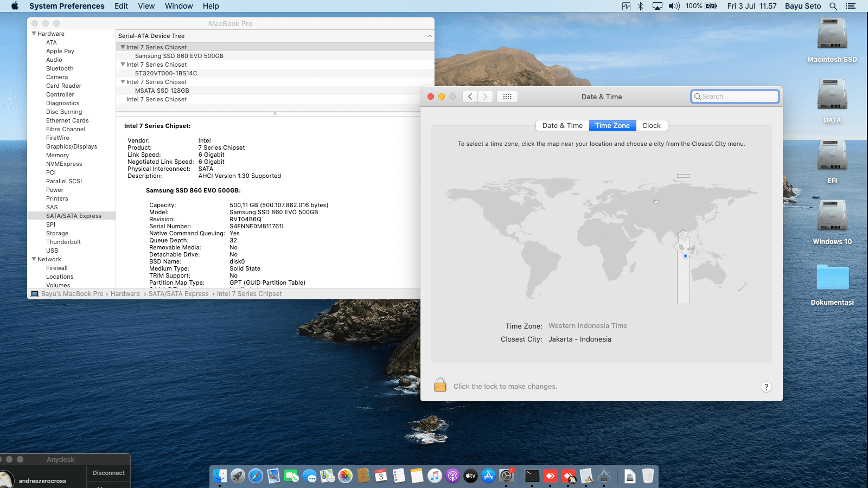Click System Preferences gear in Dock
Viewport: 868px width, 488px height.
pyautogui.click(x=506, y=476)
